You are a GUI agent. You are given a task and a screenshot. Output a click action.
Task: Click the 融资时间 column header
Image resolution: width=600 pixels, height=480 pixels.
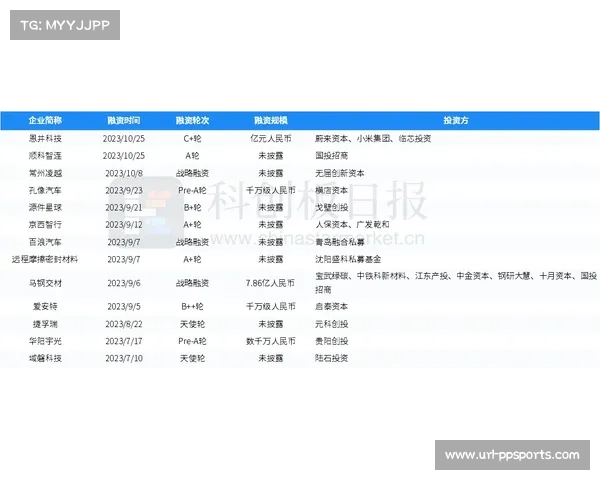tap(123, 120)
